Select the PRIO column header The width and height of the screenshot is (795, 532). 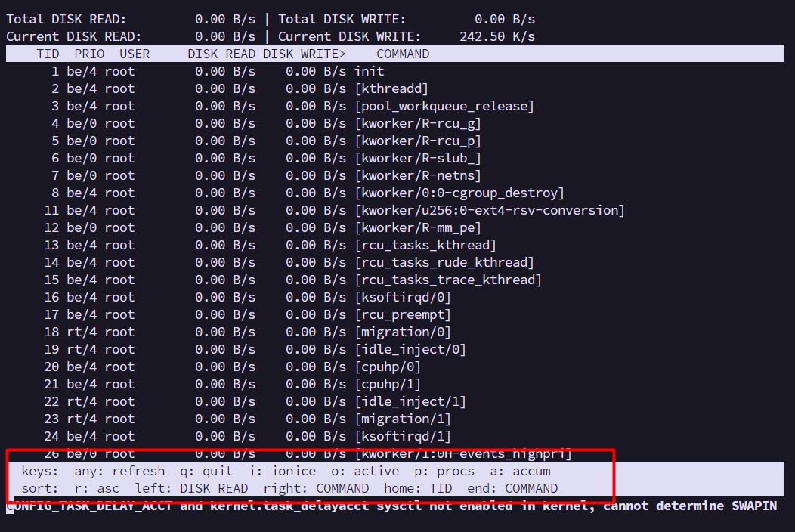(89, 54)
